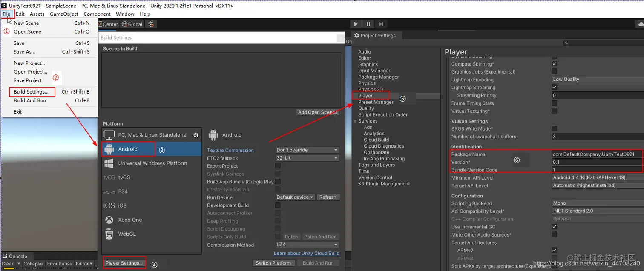Click the Collapse button in the Console
This screenshot has height=271, width=644.
[33, 264]
